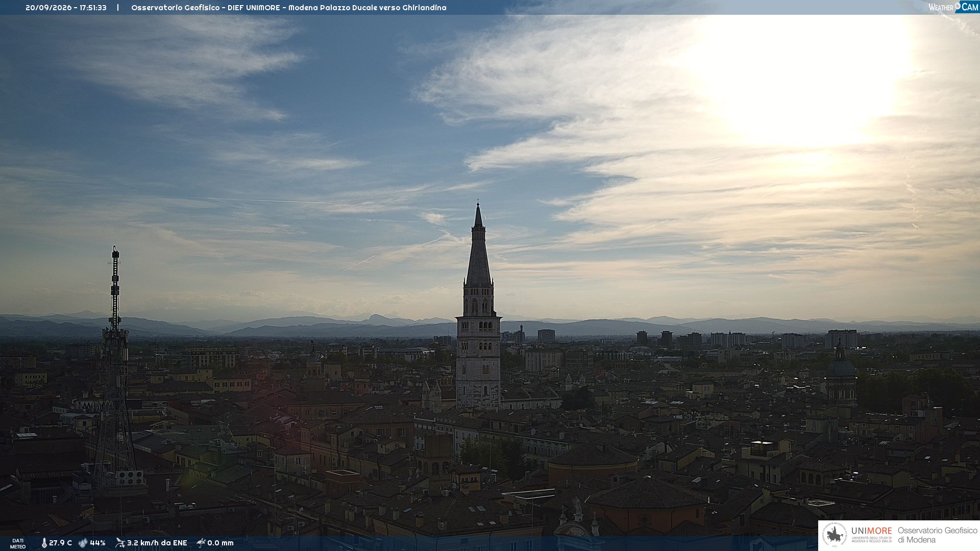Image resolution: width=980 pixels, height=551 pixels.
Task: Click the lattice antenna mast on left
Action: click(114, 367)
